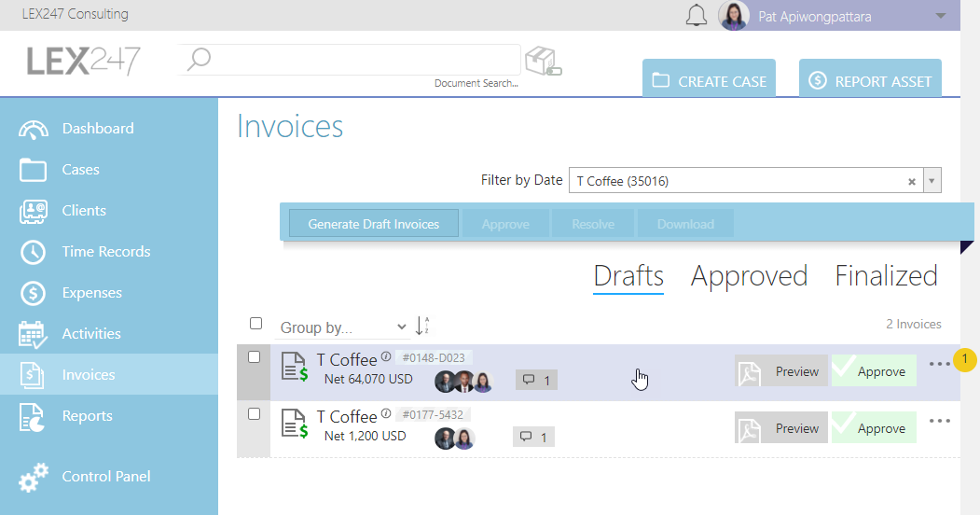Approve invoice #0148-D023
This screenshot has height=515, width=980.
tap(874, 371)
